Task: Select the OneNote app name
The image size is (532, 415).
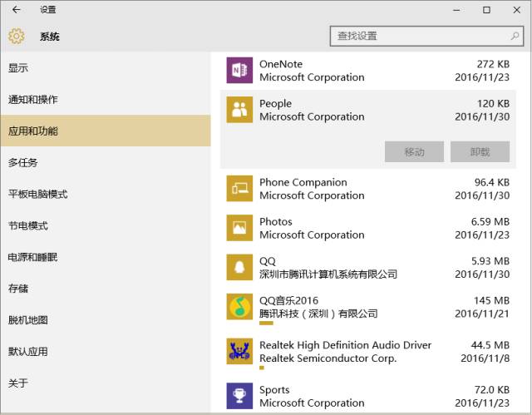Action: pos(281,64)
